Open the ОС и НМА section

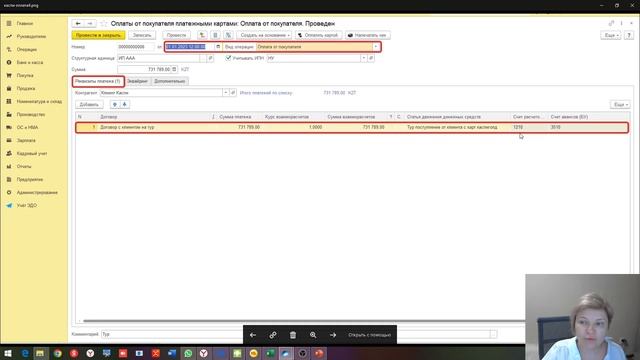click(27, 127)
